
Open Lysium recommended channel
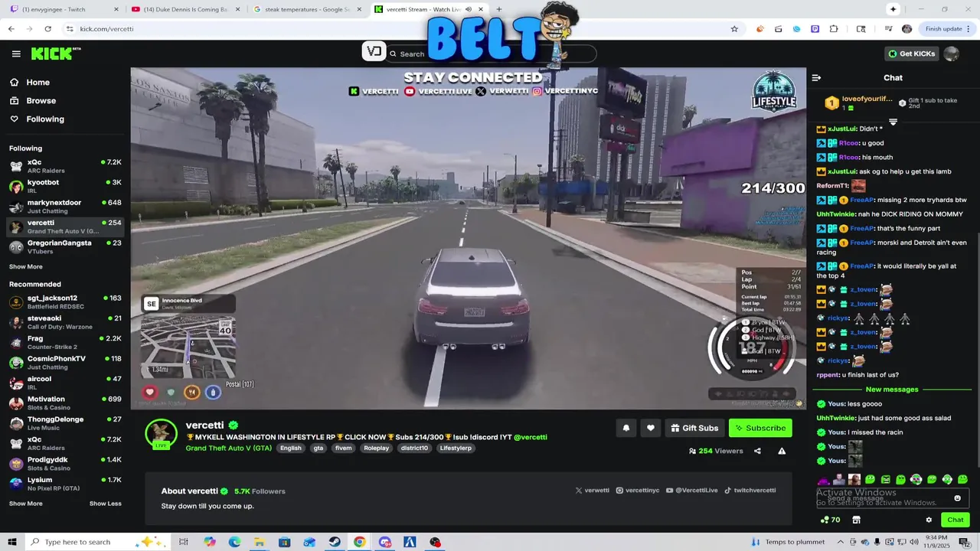pyautogui.click(x=65, y=484)
